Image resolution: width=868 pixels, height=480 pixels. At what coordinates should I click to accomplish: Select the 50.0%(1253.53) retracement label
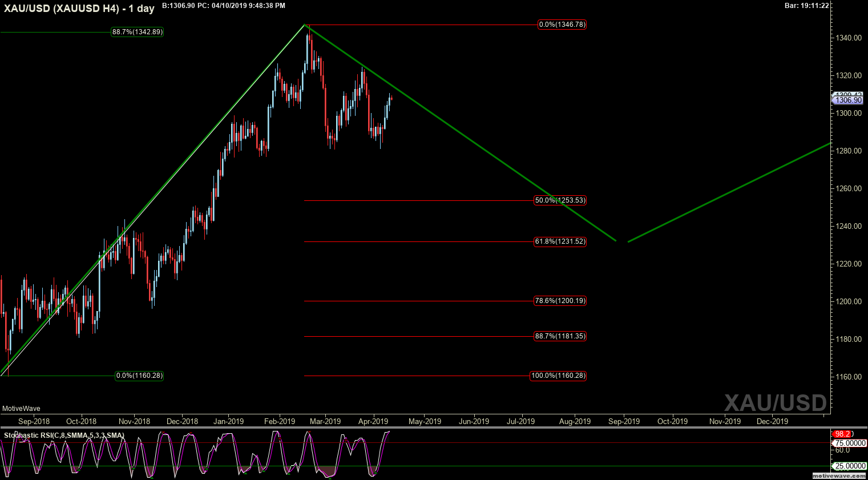click(x=560, y=200)
